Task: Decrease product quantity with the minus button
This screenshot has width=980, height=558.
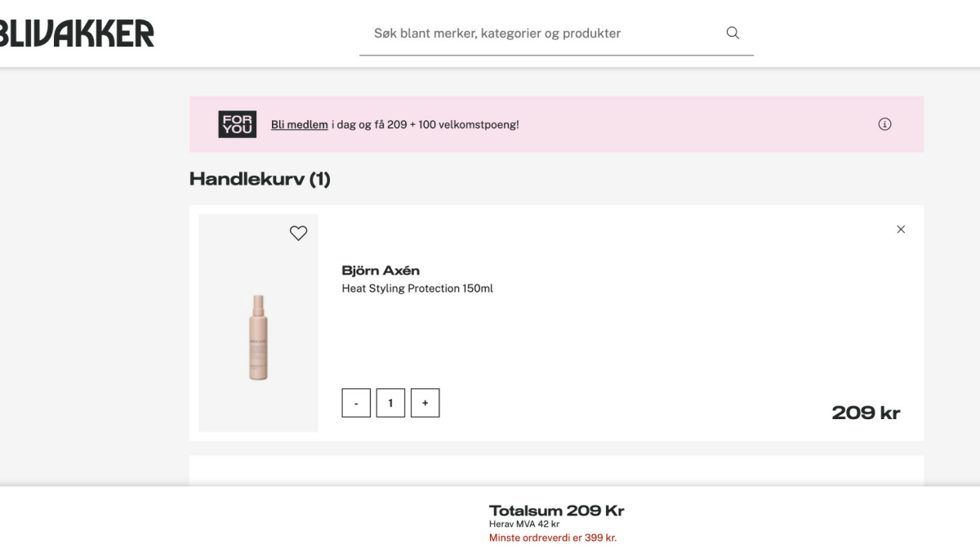Action: point(355,403)
